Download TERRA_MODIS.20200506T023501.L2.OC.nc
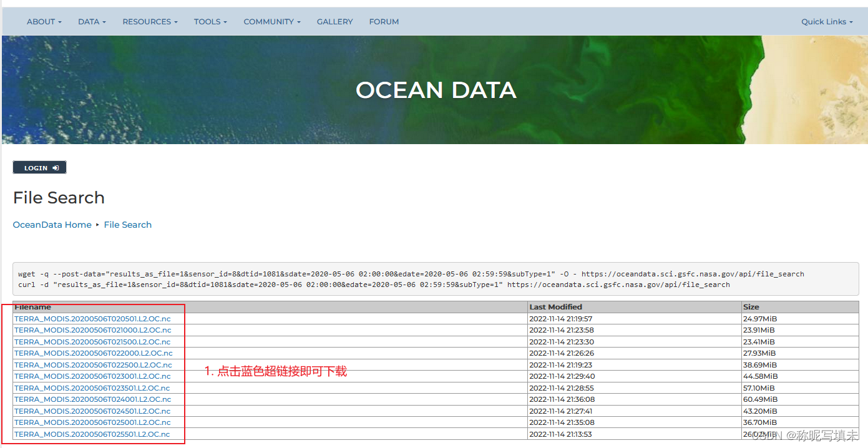The width and height of the screenshot is (868, 448). (92, 388)
